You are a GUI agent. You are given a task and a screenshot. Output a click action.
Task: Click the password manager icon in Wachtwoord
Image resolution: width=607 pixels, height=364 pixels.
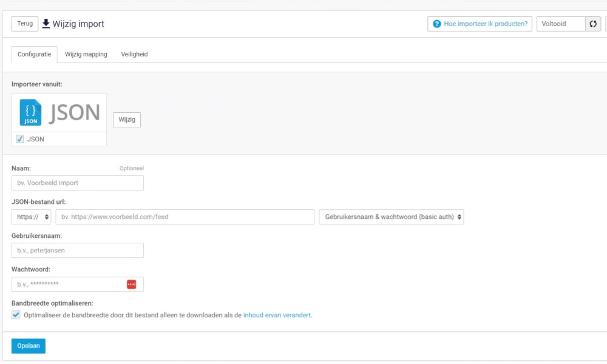tap(132, 285)
